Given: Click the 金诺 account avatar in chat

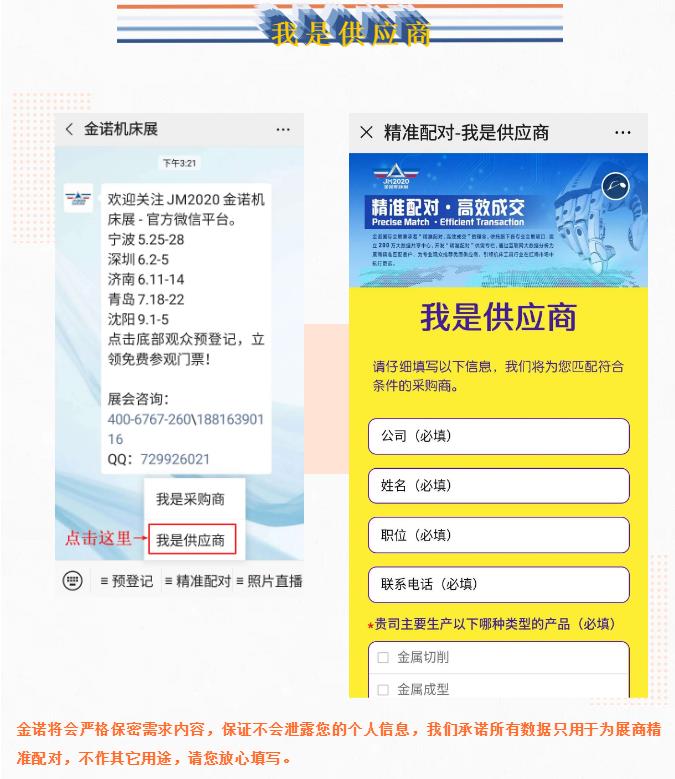Looking at the screenshot, I should pyautogui.click(x=78, y=198).
